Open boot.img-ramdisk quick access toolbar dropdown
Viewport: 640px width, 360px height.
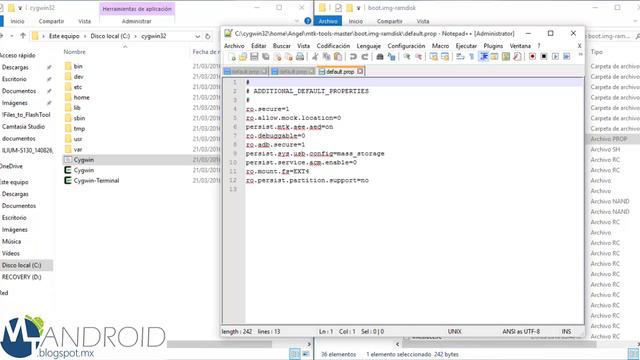tap(358, 8)
